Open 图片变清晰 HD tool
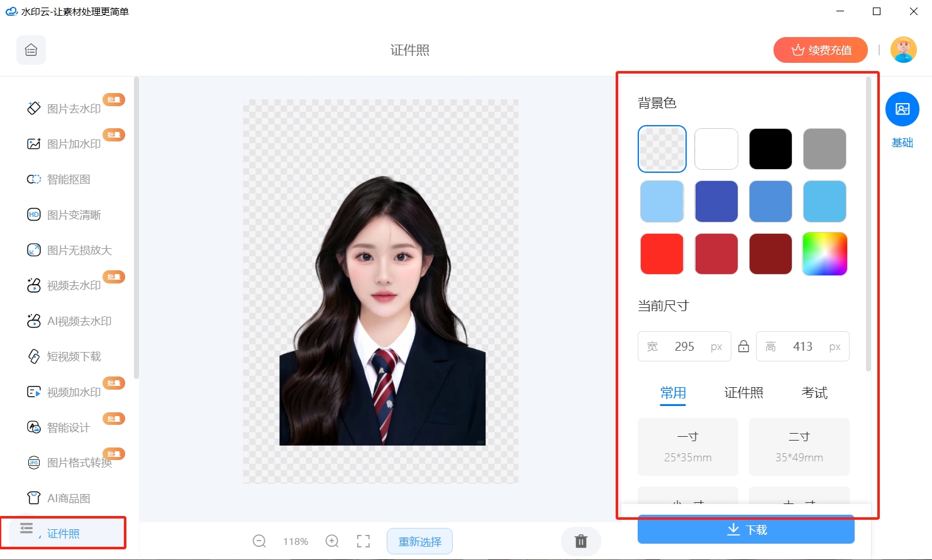 [64, 215]
